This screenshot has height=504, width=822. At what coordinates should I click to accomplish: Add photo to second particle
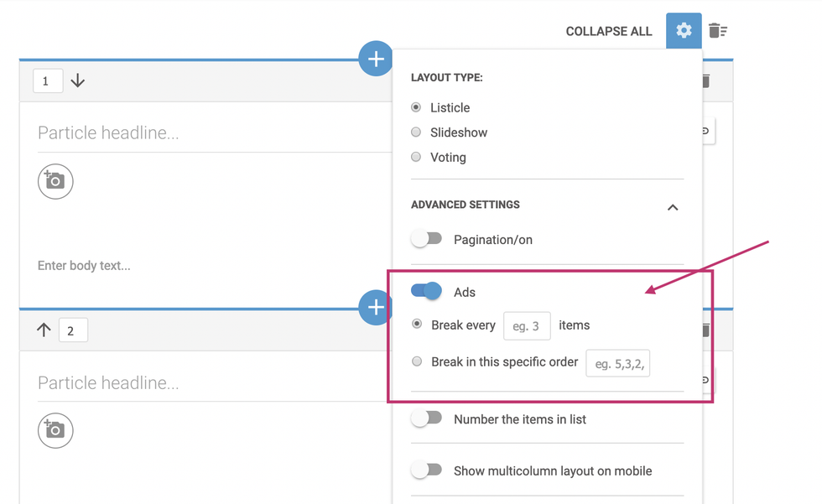point(55,430)
